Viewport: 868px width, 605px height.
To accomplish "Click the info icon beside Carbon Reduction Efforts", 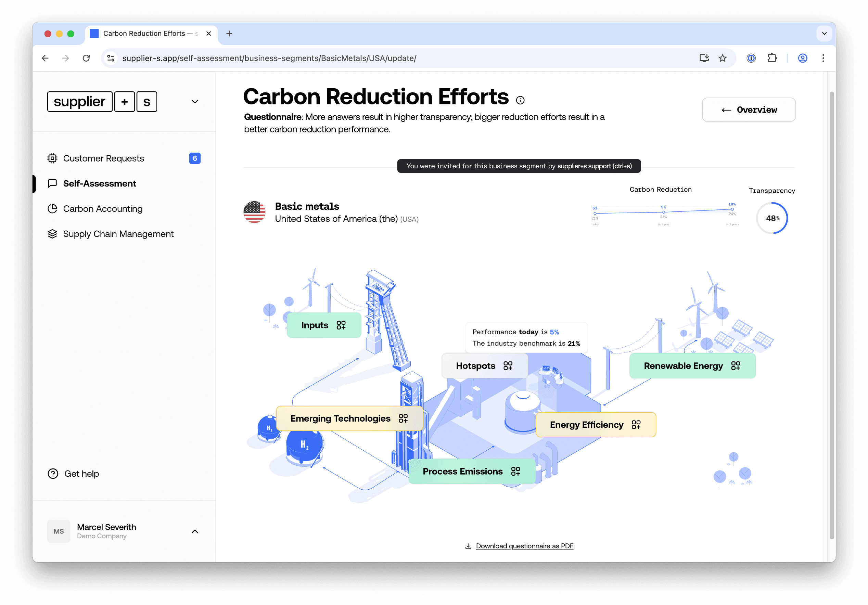I will point(521,100).
